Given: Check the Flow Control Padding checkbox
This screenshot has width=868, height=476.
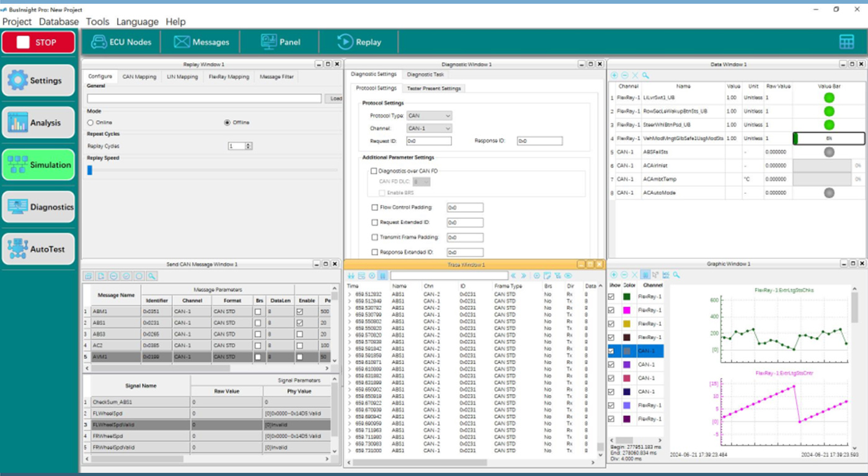Looking at the screenshot, I should pos(374,208).
